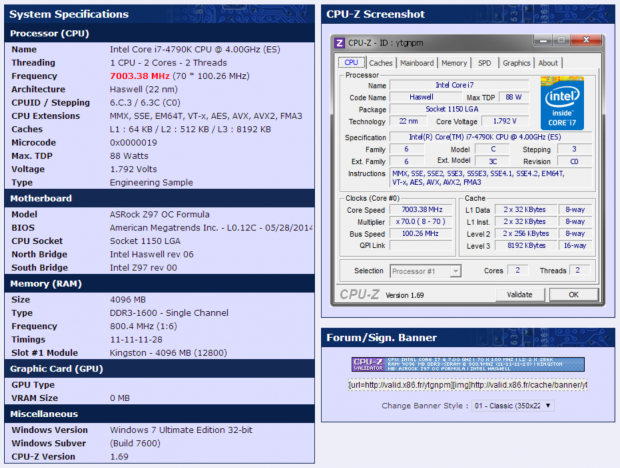
Task: Click the Core Voltage 1.792 V field
Action: [x=505, y=121]
